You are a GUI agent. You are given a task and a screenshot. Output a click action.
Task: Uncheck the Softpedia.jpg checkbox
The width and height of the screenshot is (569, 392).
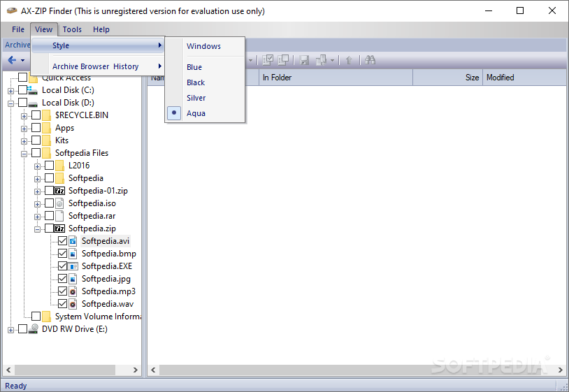tap(62, 279)
